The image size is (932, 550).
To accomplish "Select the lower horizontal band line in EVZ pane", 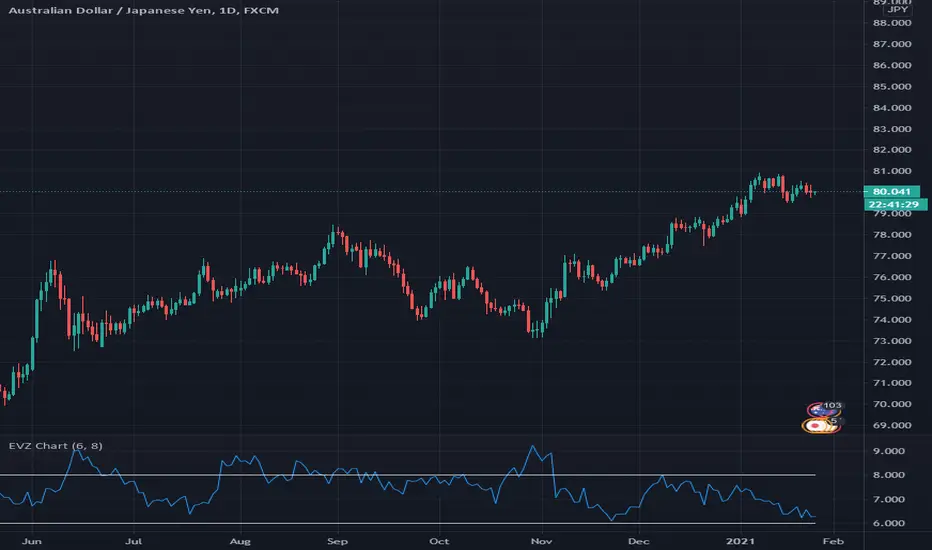I will coord(400,524).
